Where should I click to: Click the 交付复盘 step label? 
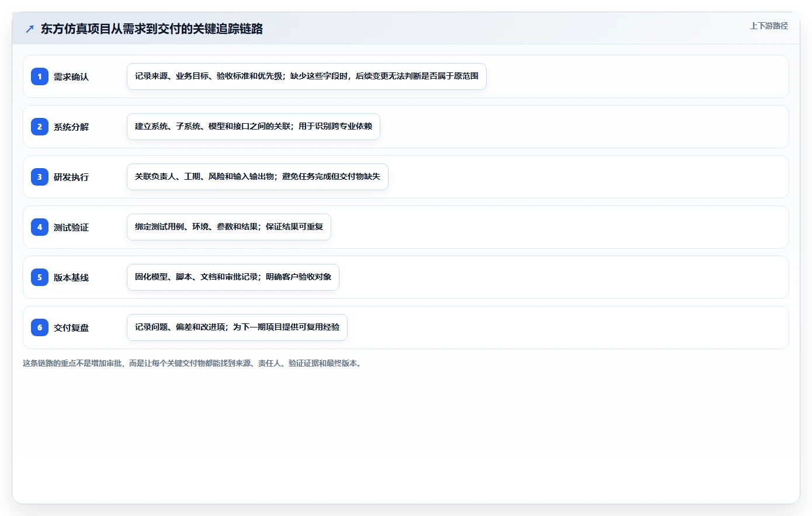pyautogui.click(x=71, y=327)
